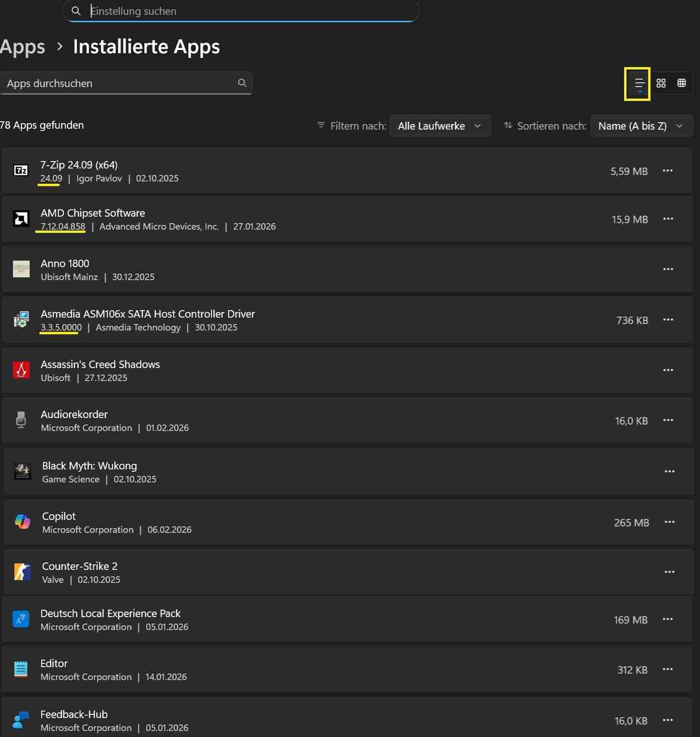Click the Counter-Strike 2 icon
700x737 pixels.
tap(22, 572)
